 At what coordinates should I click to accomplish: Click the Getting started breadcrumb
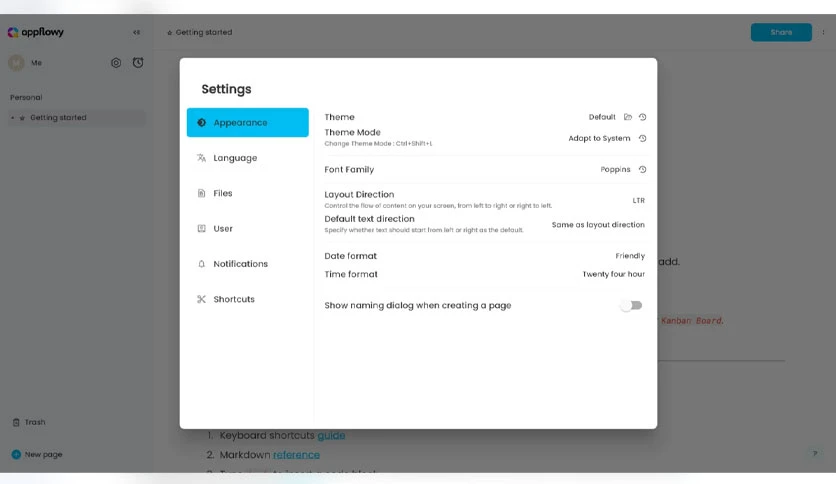pyautogui.click(x=199, y=32)
